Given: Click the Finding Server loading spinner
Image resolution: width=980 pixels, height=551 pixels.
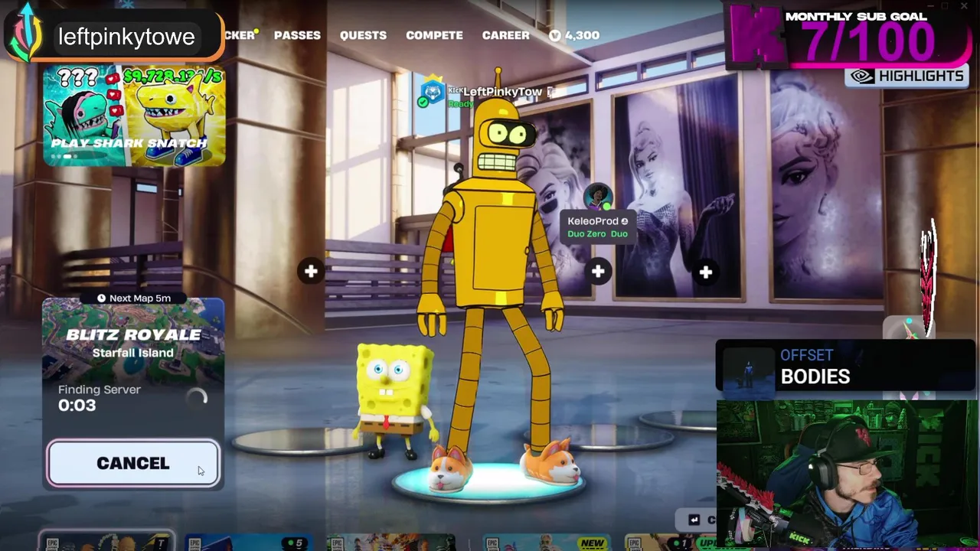Looking at the screenshot, I should tap(197, 398).
